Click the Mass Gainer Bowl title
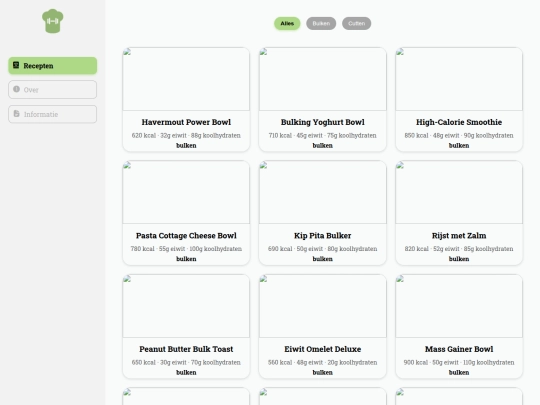The height and width of the screenshot is (405, 540). 459,349
